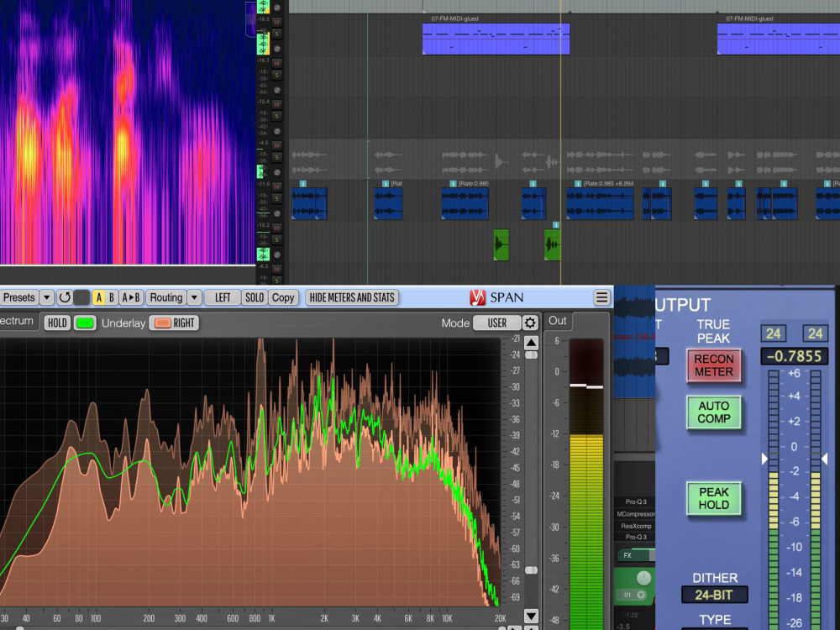Click the dark blank button beside reset icon
The width and height of the screenshot is (840, 630).
coord(81,297)
